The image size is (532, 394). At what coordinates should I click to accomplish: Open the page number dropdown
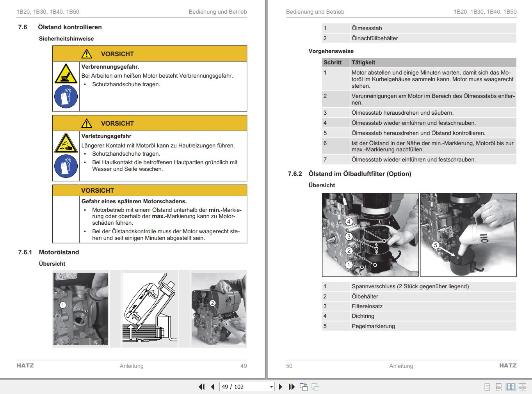[272, 386]
